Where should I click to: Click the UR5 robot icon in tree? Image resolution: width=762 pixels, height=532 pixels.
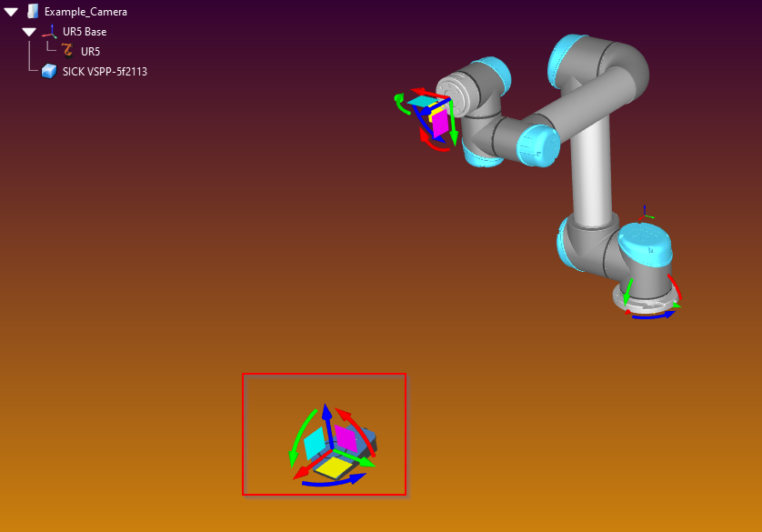[x=67, y=51]
